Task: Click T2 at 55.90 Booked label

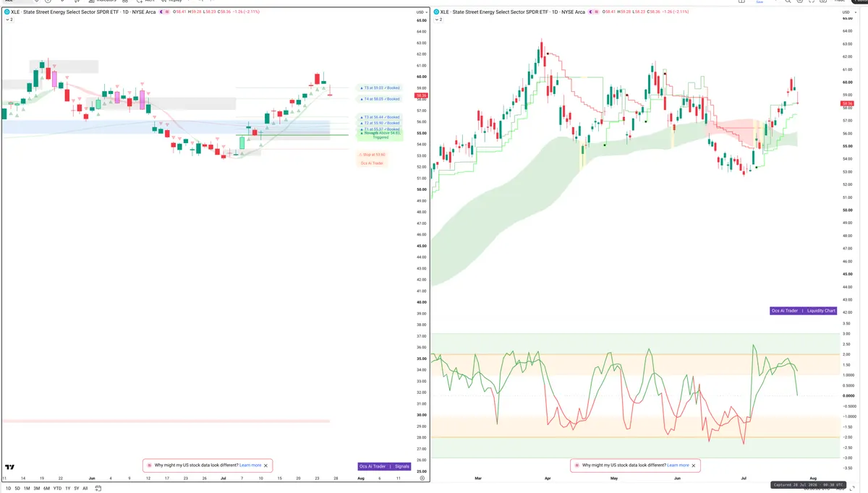Action: tap(380, 123)
